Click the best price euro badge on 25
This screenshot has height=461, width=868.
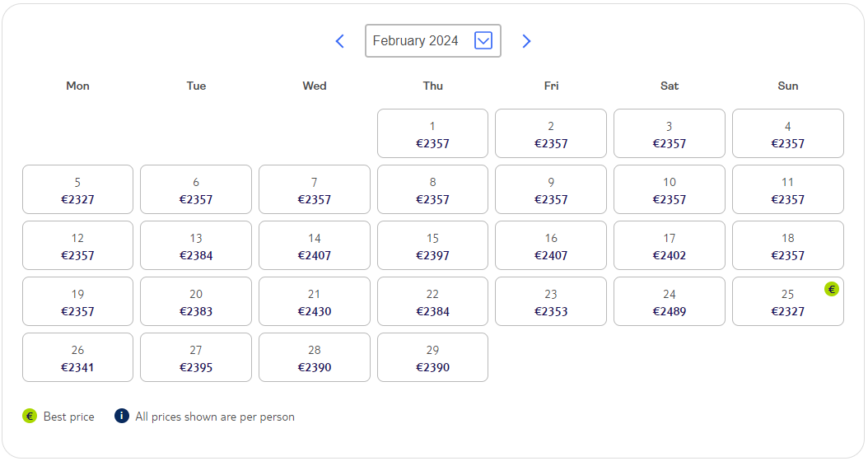(832, 289)
